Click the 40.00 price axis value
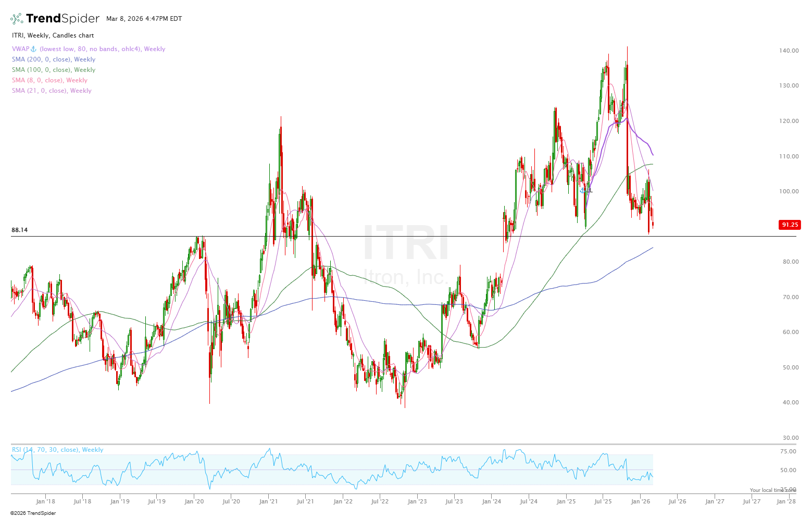812x518 pixels. point(791,402)
